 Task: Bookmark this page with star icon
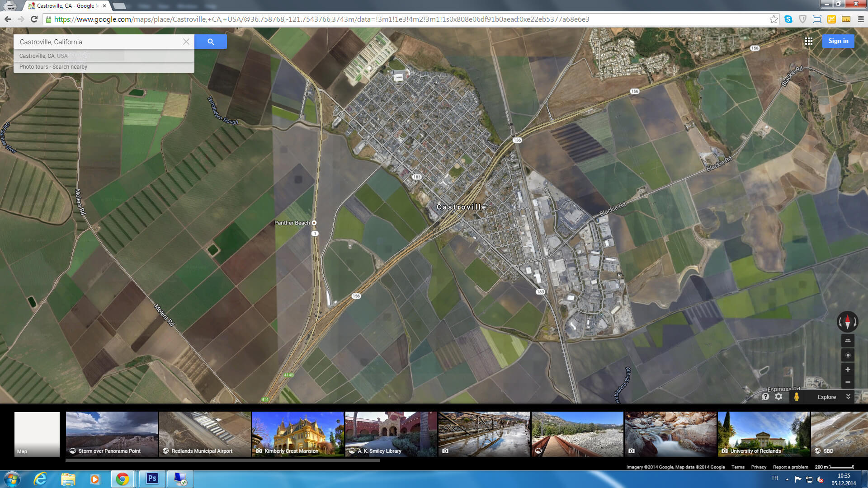(x=774, y=19)
